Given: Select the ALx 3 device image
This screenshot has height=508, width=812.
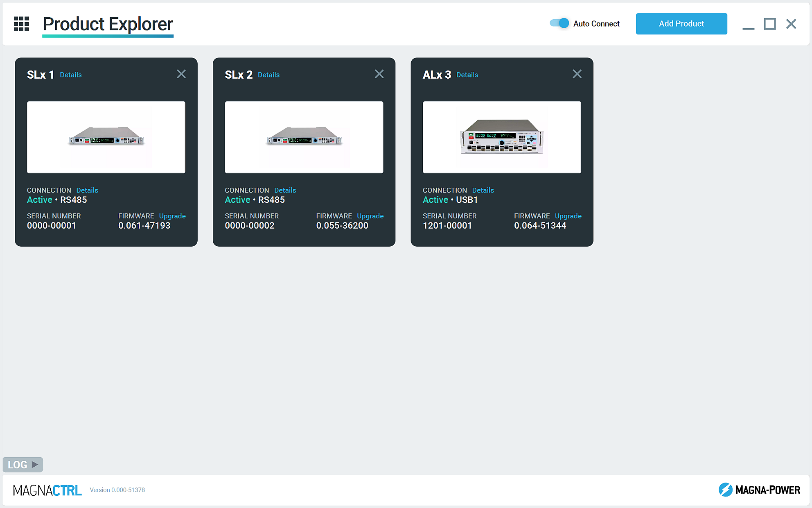Looking at the screenshot, I should 502,137.
